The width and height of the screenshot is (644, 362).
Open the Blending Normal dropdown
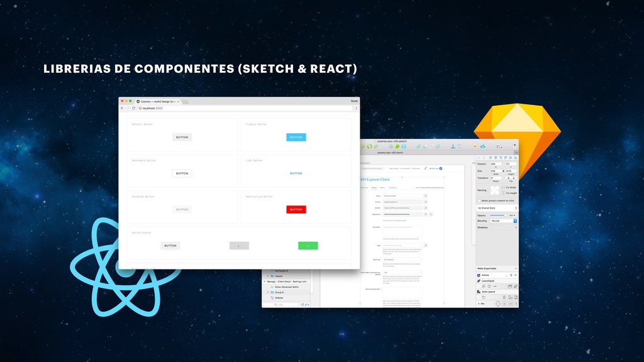pos(504,221)
